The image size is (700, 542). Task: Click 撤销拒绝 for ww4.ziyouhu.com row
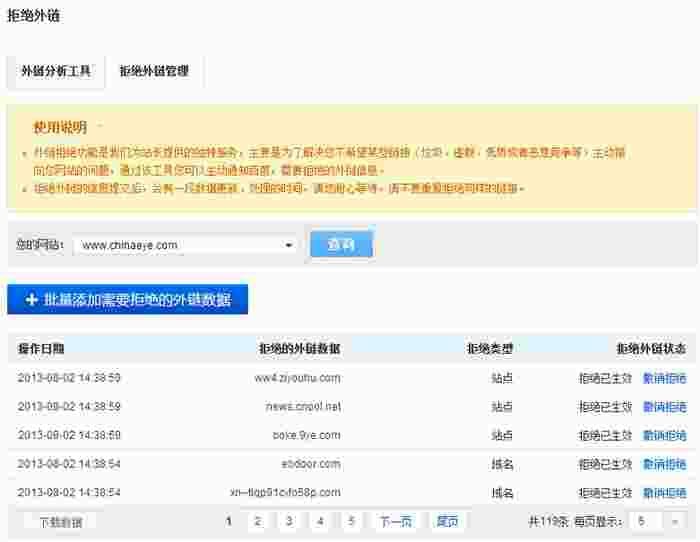pos(664,378)
